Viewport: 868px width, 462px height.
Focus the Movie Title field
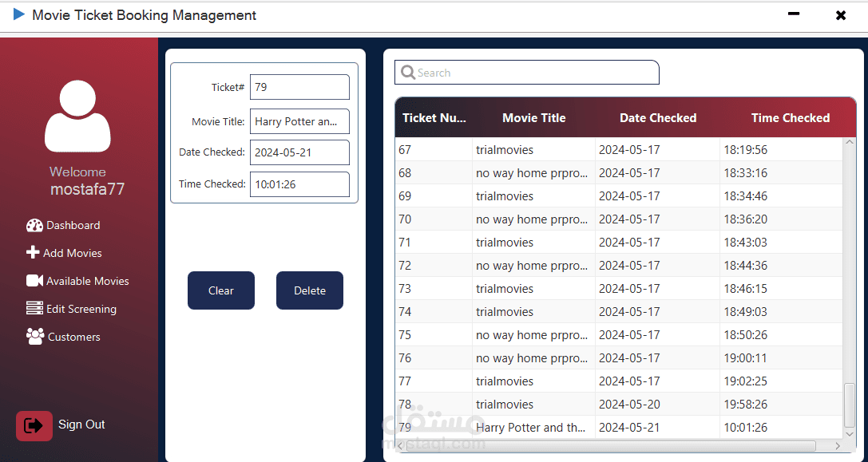click(299, 121)
